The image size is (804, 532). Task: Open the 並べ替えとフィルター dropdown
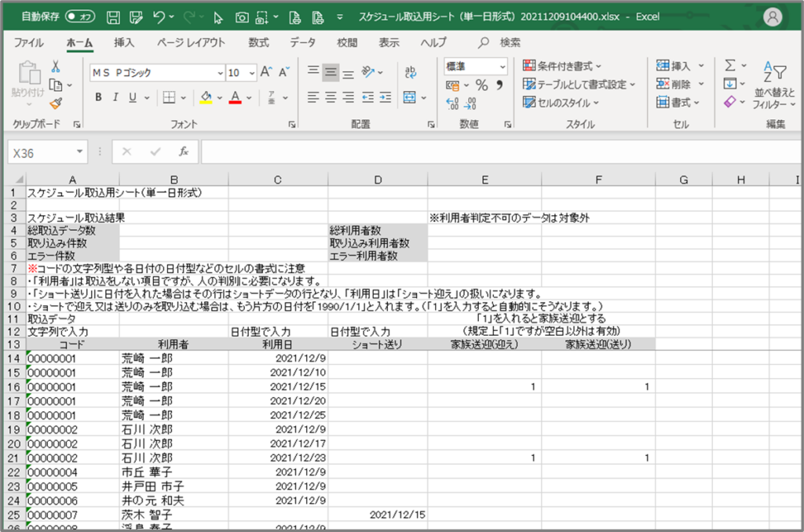click(774, 85)
